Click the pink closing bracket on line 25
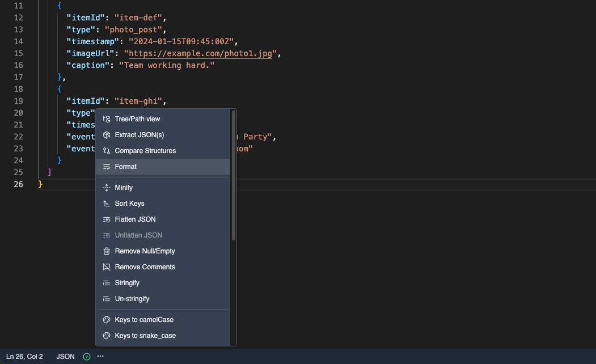This screenshot has height=364, width=596. 50,172
